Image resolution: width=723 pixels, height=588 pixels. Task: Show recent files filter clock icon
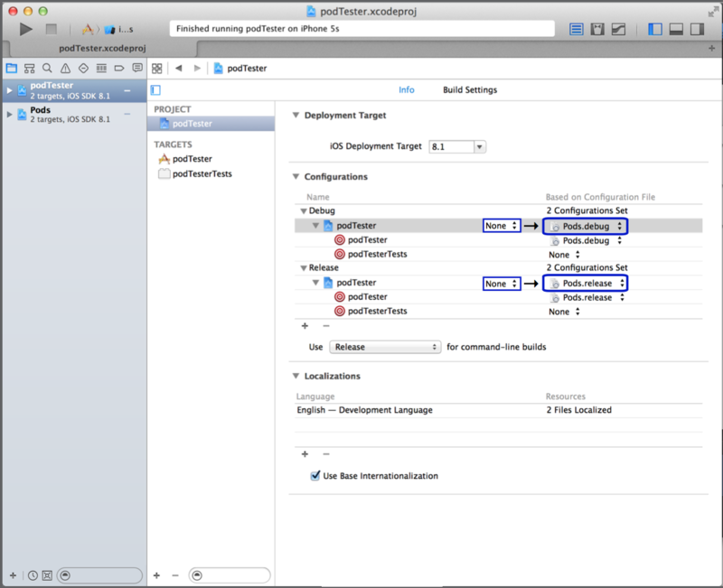point(33,575)
